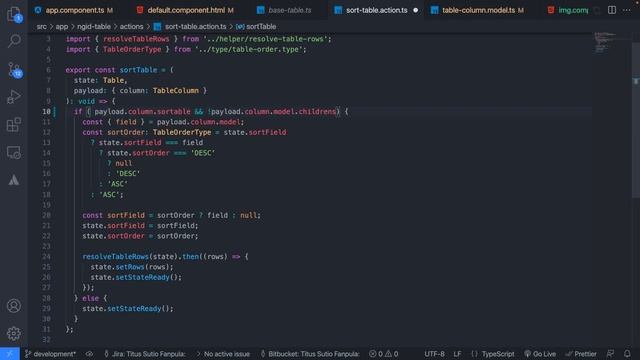The width and height of the screenshot is (640, 360).
Task: Open the Run and Debug view
Action: pos(14,97)
